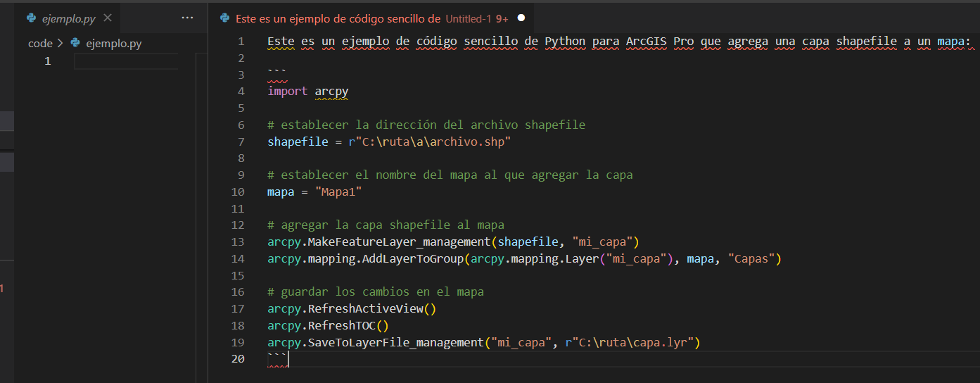Click the unsaved-changes dot on Untitled-1 tab
This screenshot has width=980, height=383.
[x=521, y=18]
